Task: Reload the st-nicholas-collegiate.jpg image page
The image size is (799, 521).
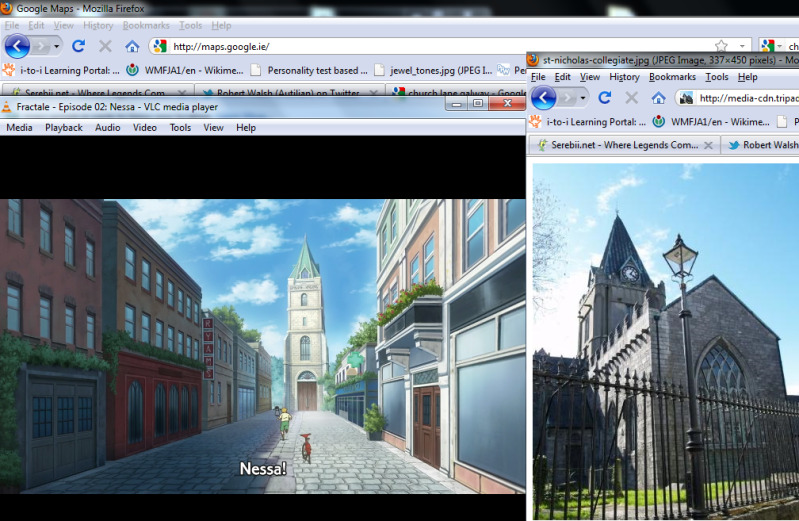Action: [x=605, y=97]
